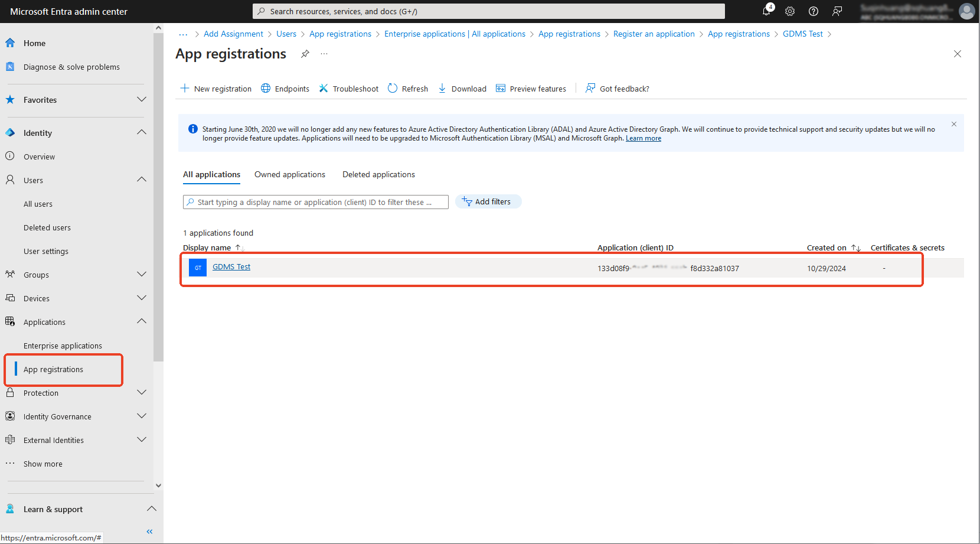Image resolution: width=980 pixels, height=544 pixels.
Task: Open Endpoints from toolbar
Action: (x=285, y=89)
